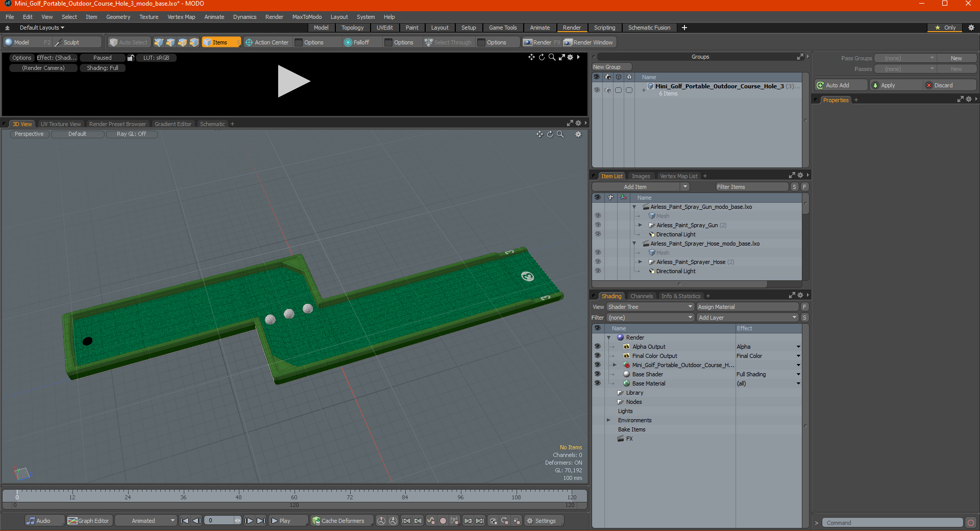Screen dimensions: 980x531
Task: Open timeline Settings
Action: 545,521
